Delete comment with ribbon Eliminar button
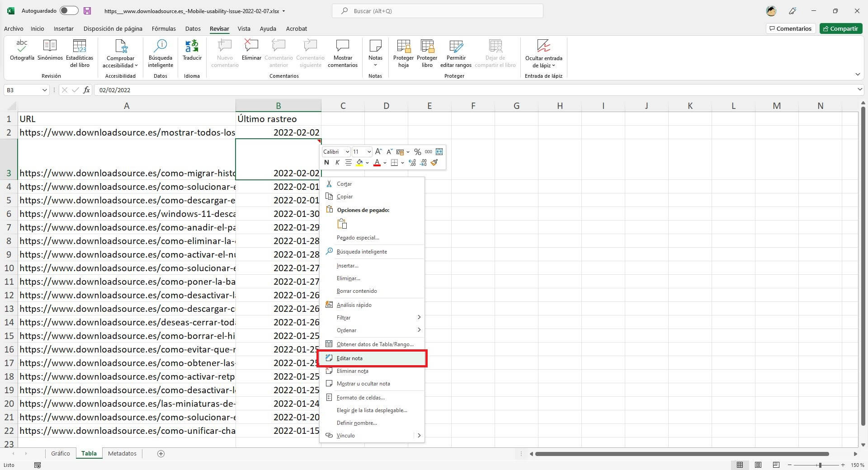Viewport: 868px width, 470px height. [251, 50]
